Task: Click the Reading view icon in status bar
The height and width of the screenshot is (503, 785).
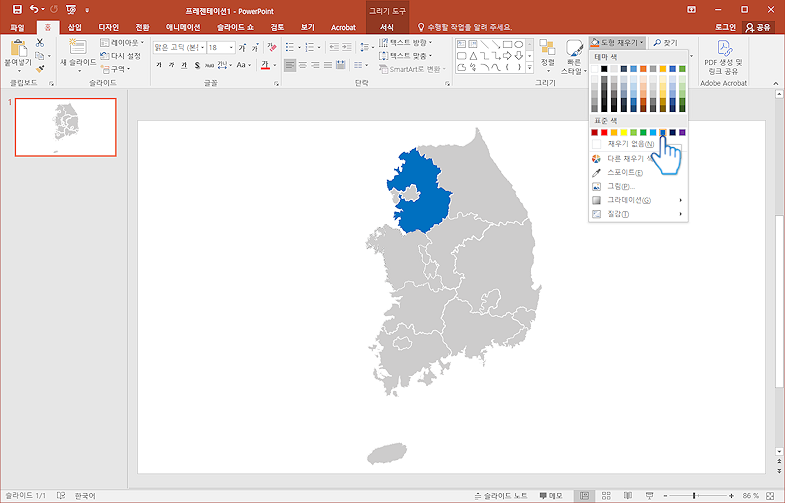Action: [x=628, y=495]
